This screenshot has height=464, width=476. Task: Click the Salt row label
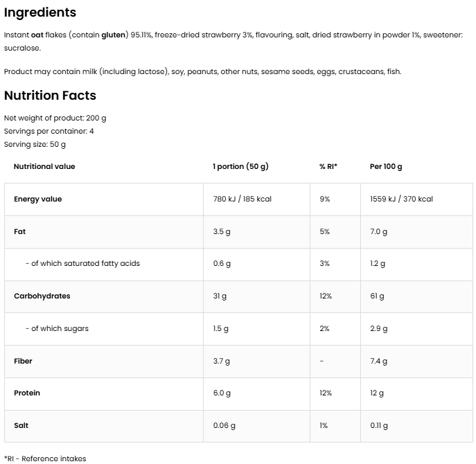coord(21,425)
